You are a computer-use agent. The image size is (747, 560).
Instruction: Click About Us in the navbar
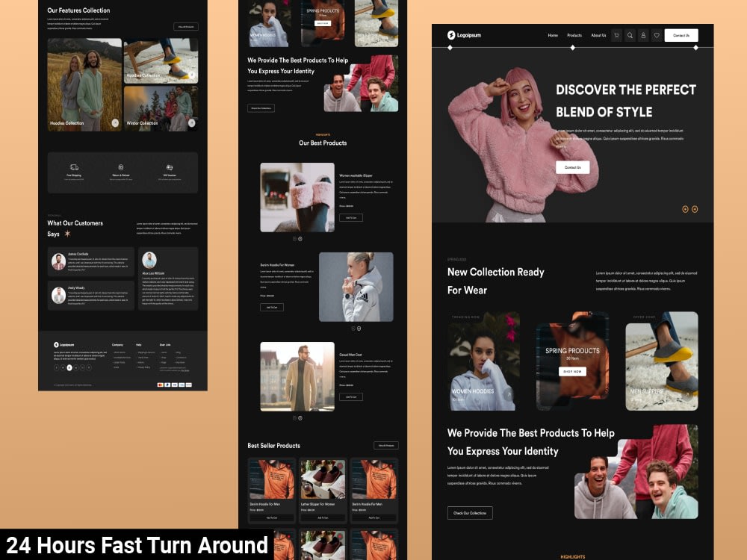pyautogui.click(x=598, y=35)
